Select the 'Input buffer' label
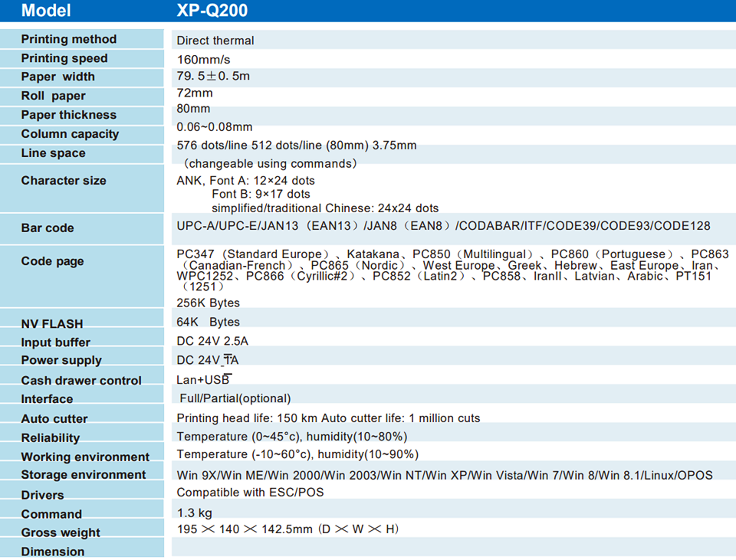Screen dimensions: 736x560 (x=55, y=342)
